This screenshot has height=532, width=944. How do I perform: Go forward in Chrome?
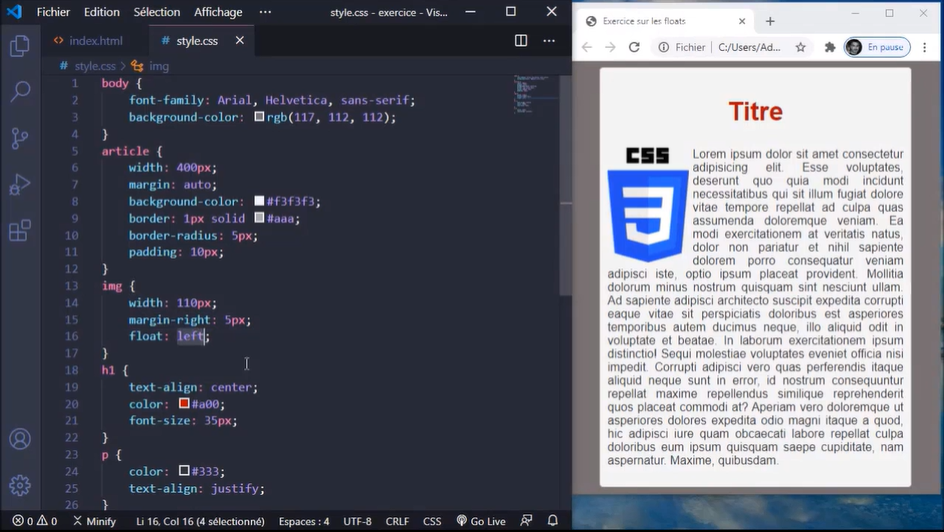[610, 47]
